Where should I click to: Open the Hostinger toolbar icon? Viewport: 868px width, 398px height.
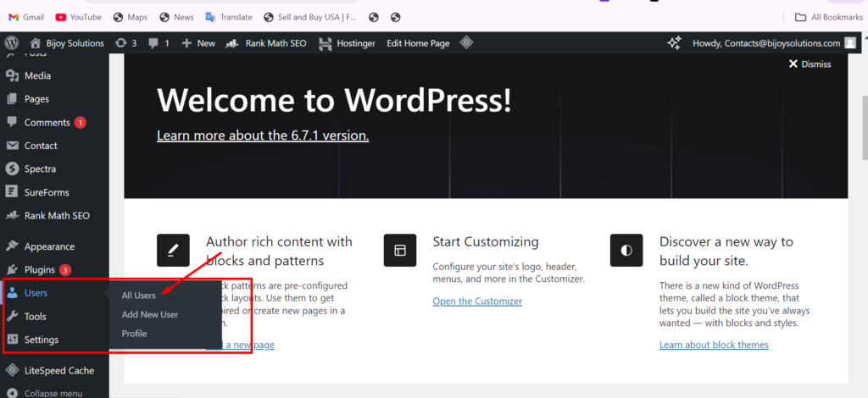(325, 43)
